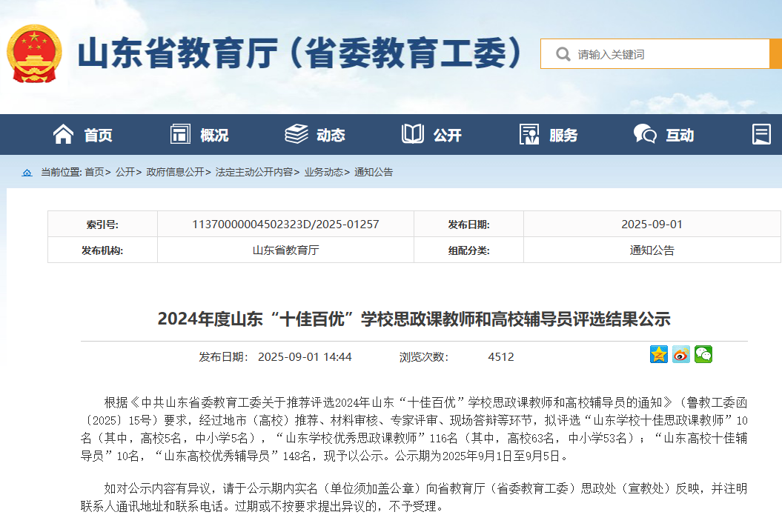Click the book icon beside 公开
This screenshot has height=532, width=782.
(x=412, y=134)
